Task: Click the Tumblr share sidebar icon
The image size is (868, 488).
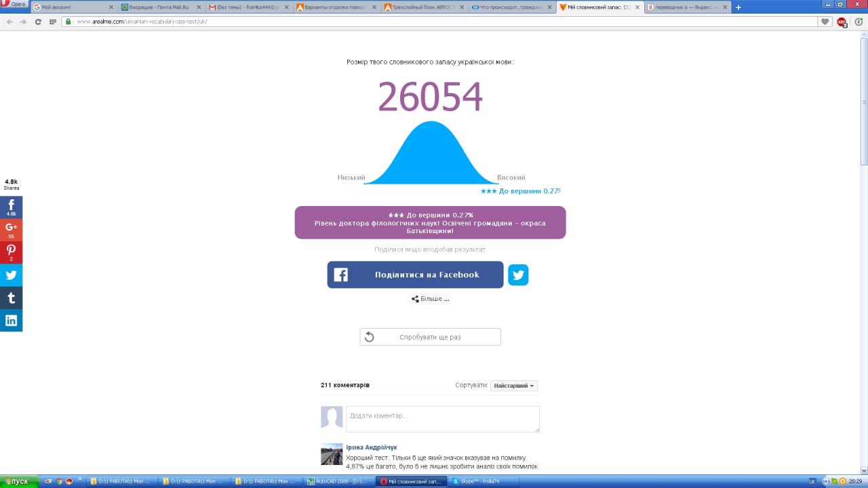Action: tap(11, 298)
